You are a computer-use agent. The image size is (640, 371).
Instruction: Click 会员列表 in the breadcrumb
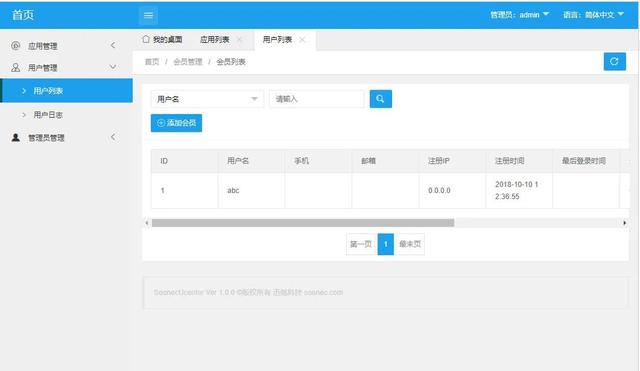[x=231, y=62]
